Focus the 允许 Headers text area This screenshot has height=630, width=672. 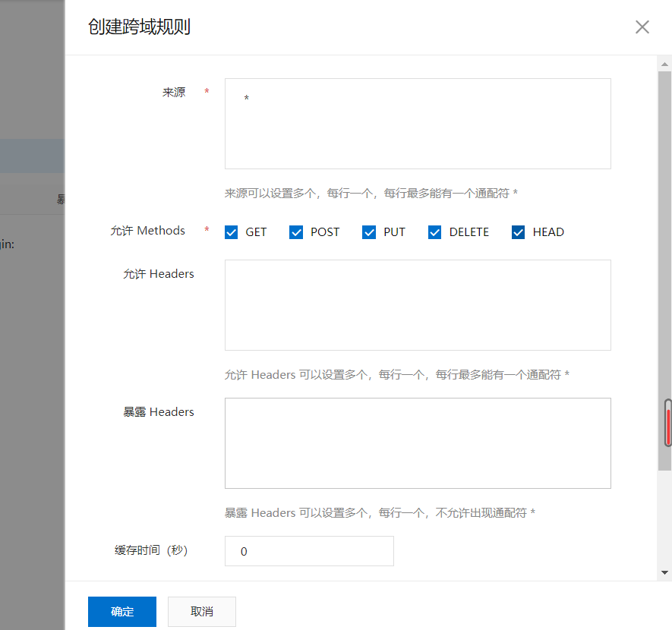[x=418, y=305]
